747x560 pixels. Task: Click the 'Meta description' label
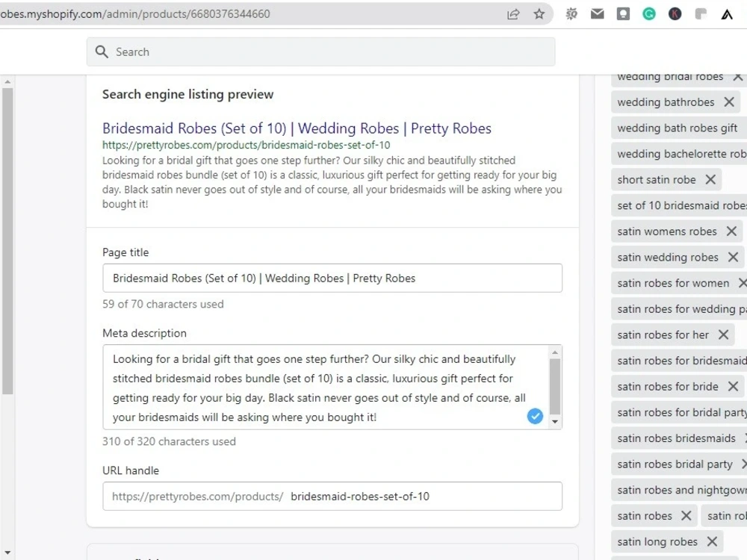(x=144, y=333)
